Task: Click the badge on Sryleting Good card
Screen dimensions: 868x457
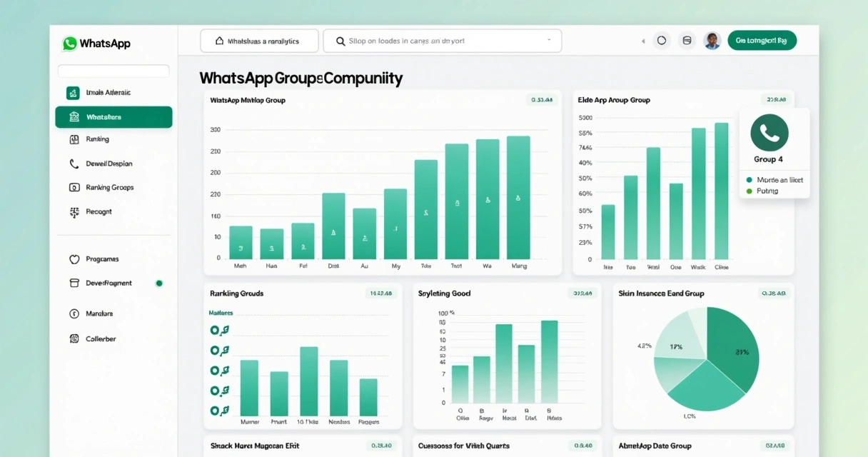Action: pos(582,293)
